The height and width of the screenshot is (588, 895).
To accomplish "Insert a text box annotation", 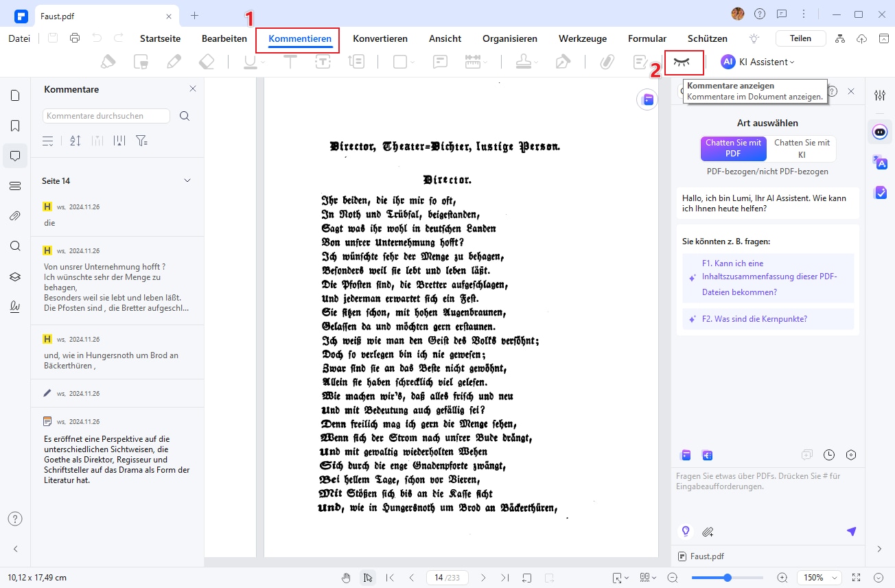I will click(x=323, y=62).
